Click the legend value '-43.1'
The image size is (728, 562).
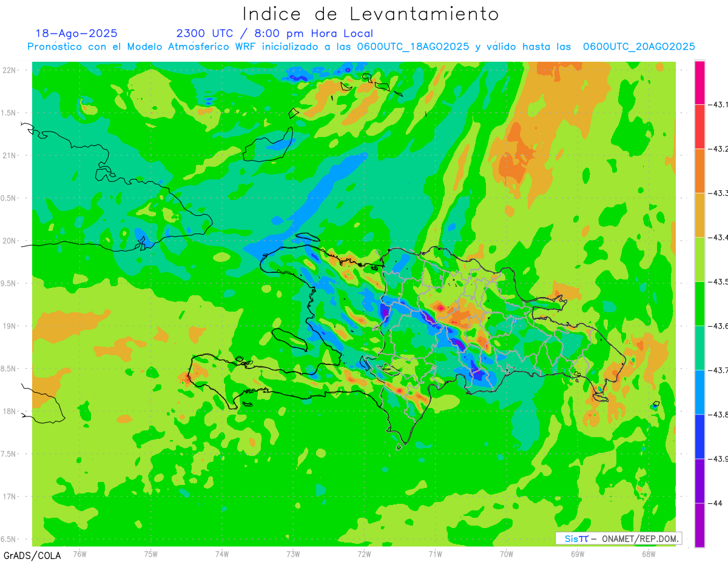pos(718,105)
